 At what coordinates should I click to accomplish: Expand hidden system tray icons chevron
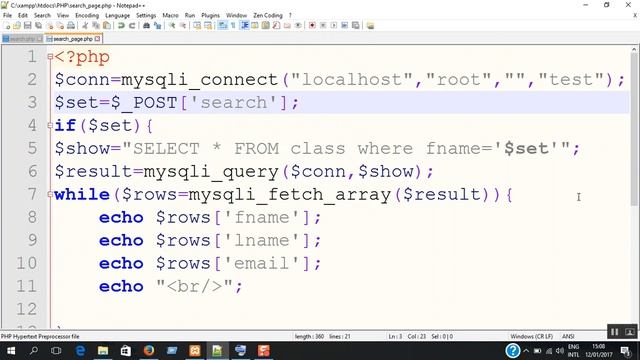(x=526, y=351)
